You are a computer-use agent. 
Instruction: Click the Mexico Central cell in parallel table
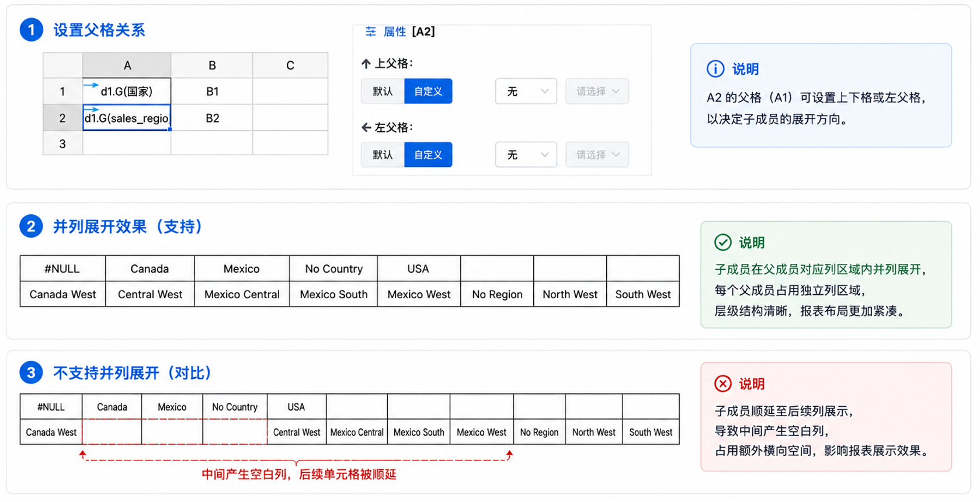242,294
